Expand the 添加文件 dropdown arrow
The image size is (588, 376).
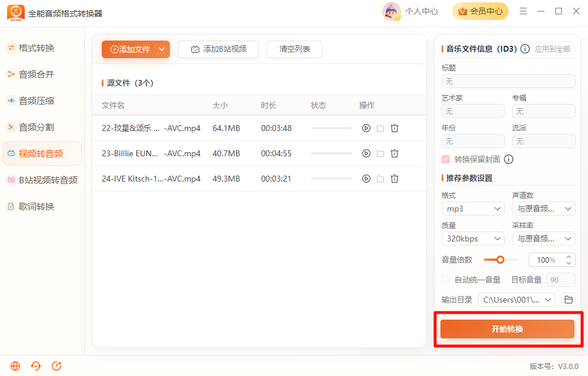click(162, 49)
